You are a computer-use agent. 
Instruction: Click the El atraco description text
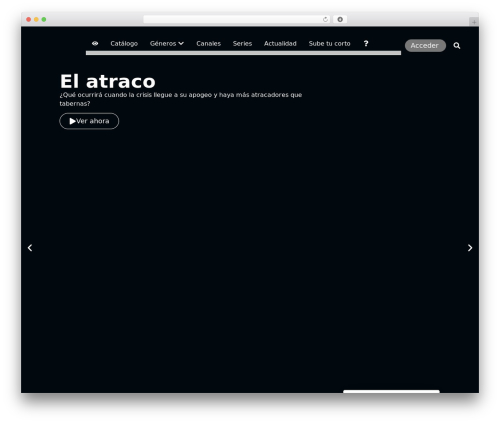coord(181,99)
